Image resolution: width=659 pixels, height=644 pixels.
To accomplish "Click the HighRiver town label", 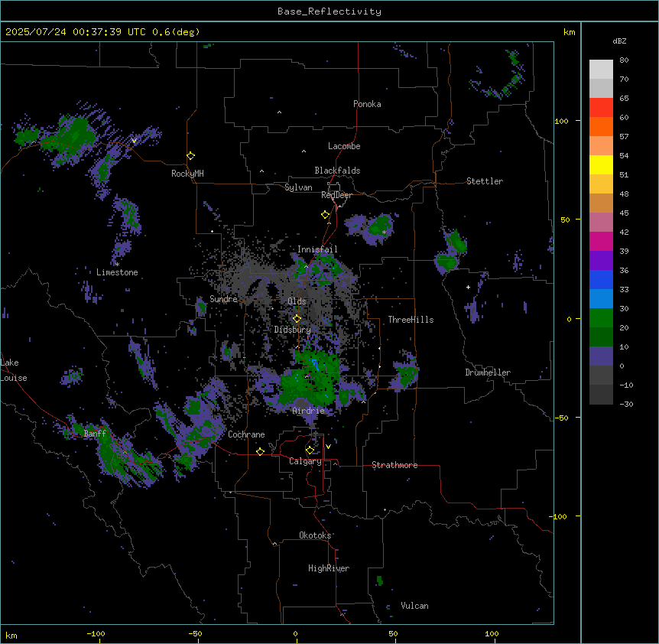I will coord(329,568).
